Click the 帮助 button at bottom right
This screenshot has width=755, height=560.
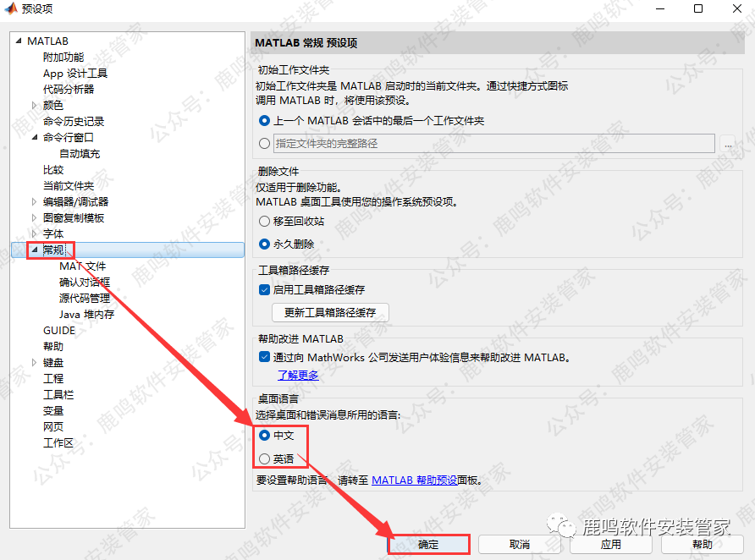(702, 545)
